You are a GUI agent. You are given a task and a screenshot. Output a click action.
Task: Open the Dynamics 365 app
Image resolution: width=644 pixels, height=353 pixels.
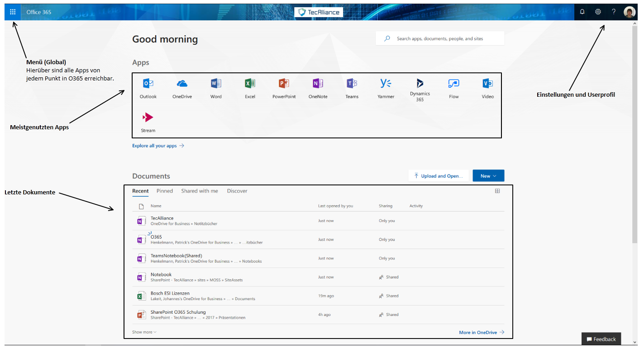point(420,89)
